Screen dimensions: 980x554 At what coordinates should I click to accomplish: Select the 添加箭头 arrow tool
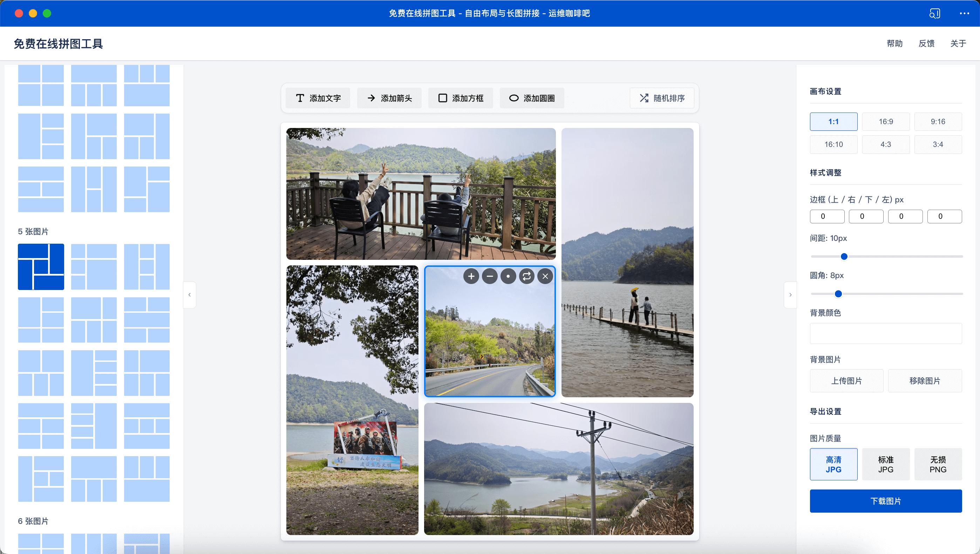(x=389, y=98)
